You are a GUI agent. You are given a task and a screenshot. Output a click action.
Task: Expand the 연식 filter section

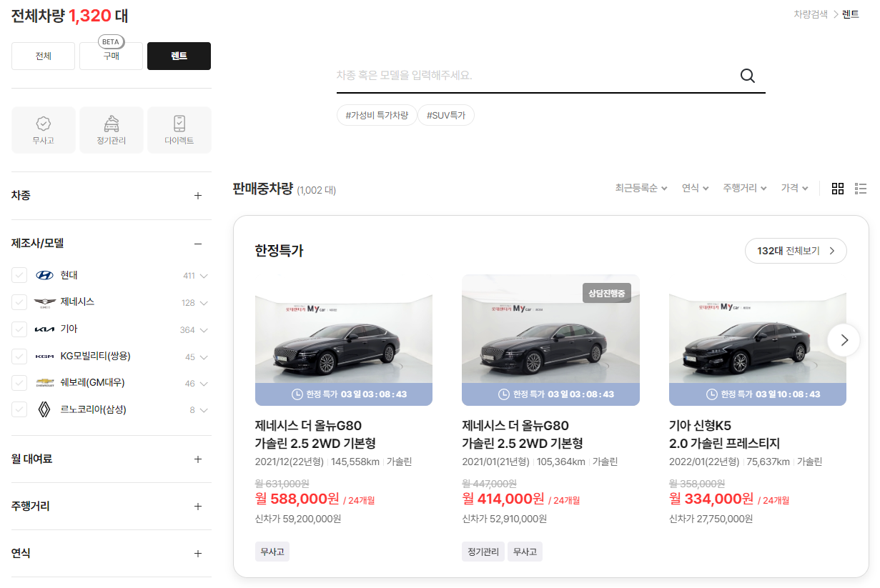[198, 554]
